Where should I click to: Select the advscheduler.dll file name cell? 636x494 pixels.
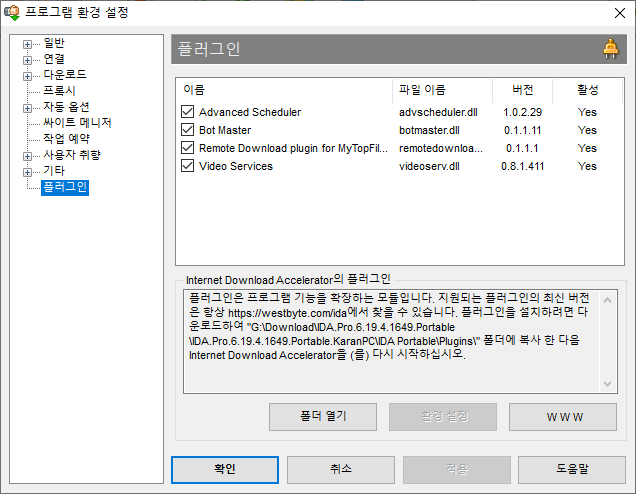438,112
